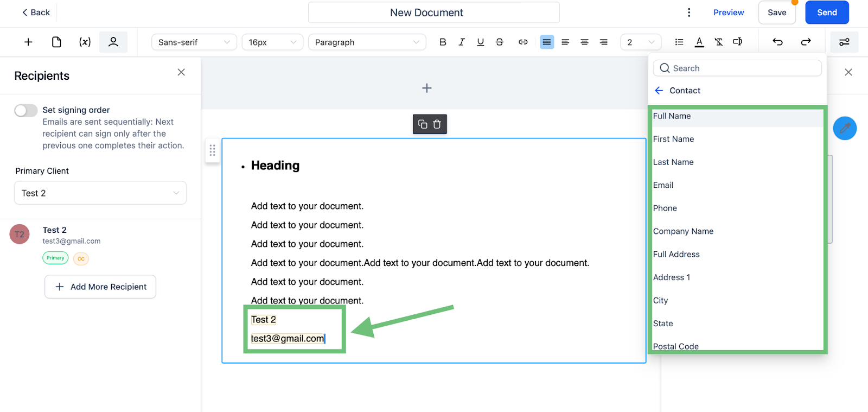
Task: Select justify alignment icon
Action: click(x=547, y=42)
